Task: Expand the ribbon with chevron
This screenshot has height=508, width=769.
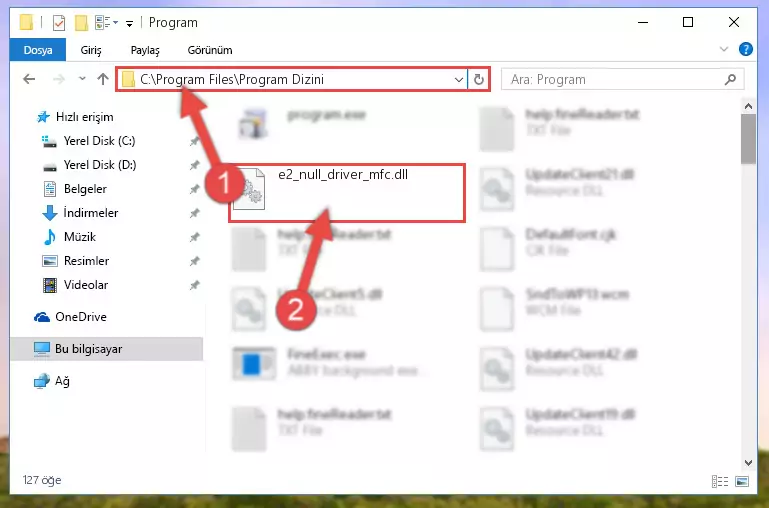Action: click(x=724, y=49)
